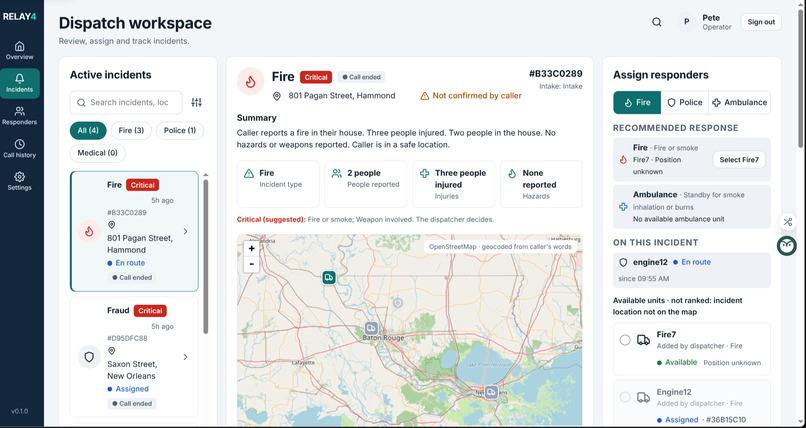The image size is (806, 428).
Task: Click location pin on Saxon Street card
Action: point(112,351)
